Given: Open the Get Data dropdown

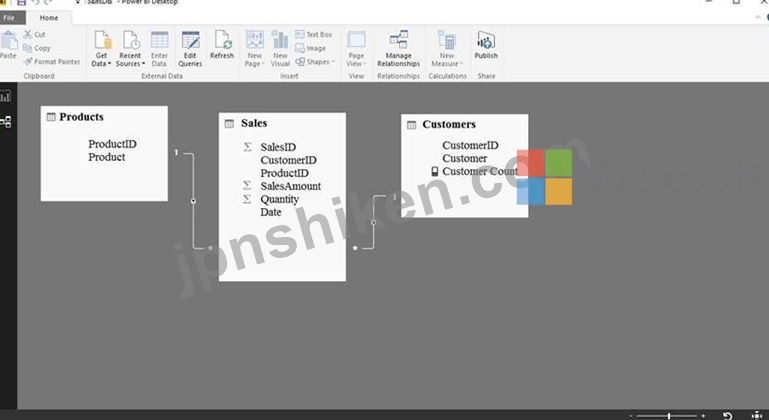Looking at the screenshot, I should [x=102, y=49].
